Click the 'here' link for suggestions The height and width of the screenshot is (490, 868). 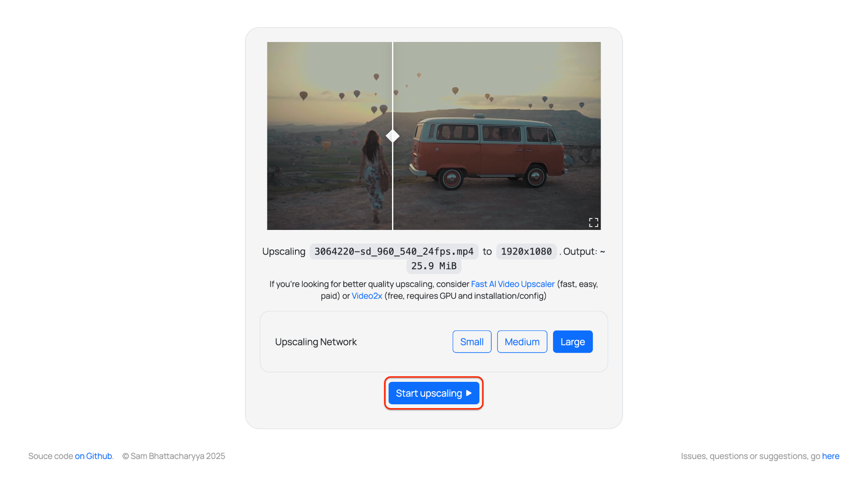pyautogui.click(x=830, y=456)
